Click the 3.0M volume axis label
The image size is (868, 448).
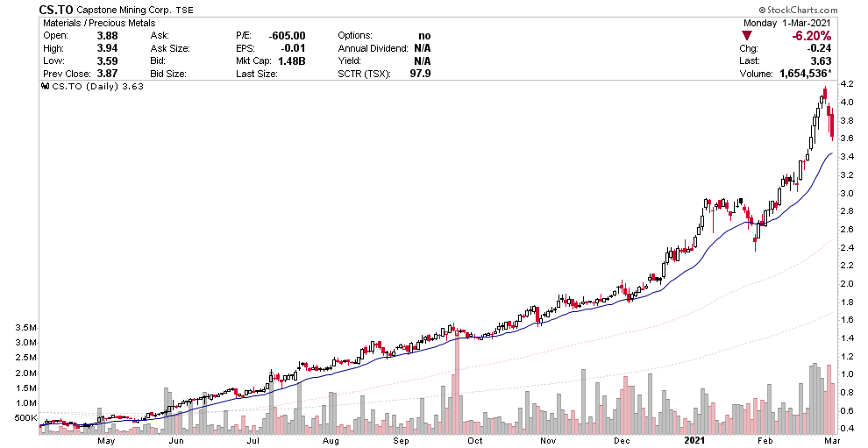click(26, 343)
